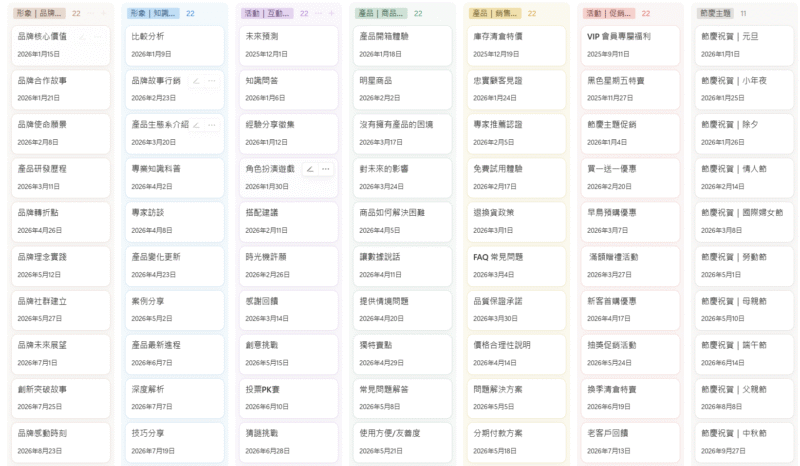The width and height of the screenshot is (800, 466).
Task: Open the 品牌使命願景 card
Action: point(61,133)
